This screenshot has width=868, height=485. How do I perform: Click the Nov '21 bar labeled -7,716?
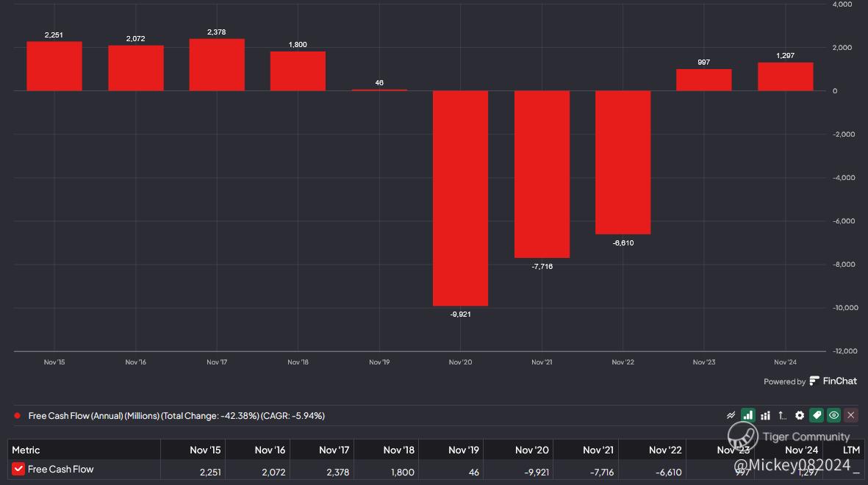(x=542, y=174)
